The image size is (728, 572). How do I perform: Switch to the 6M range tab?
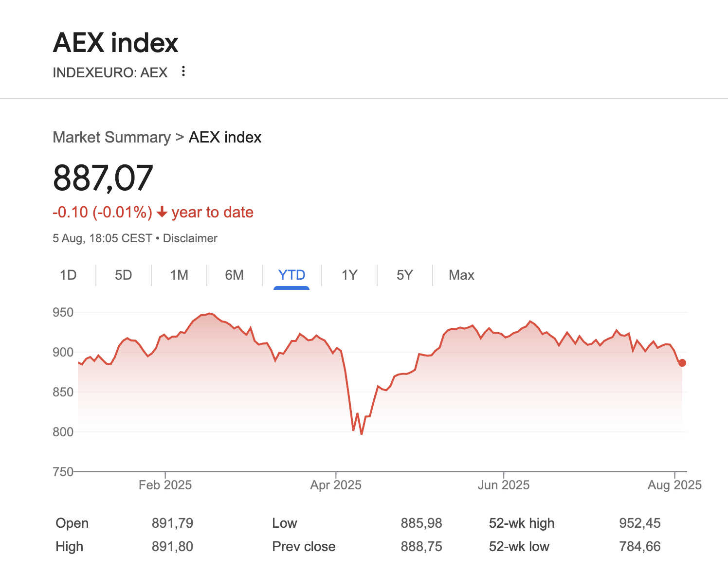point(234,275)
